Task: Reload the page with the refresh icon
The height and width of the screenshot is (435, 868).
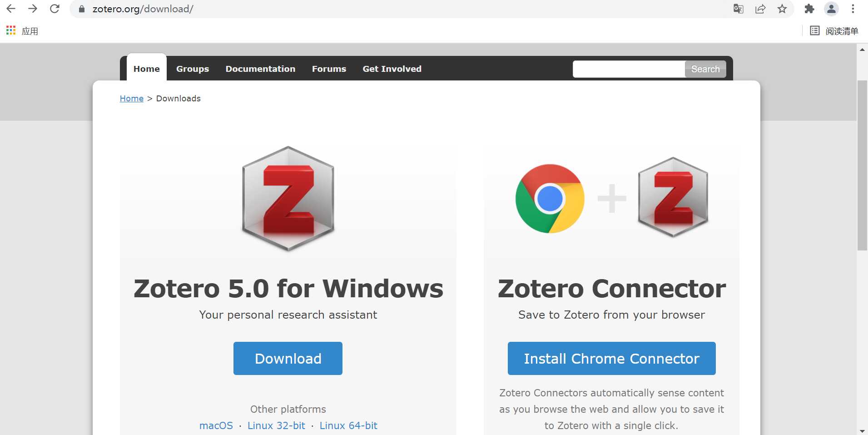Action: 55,9
